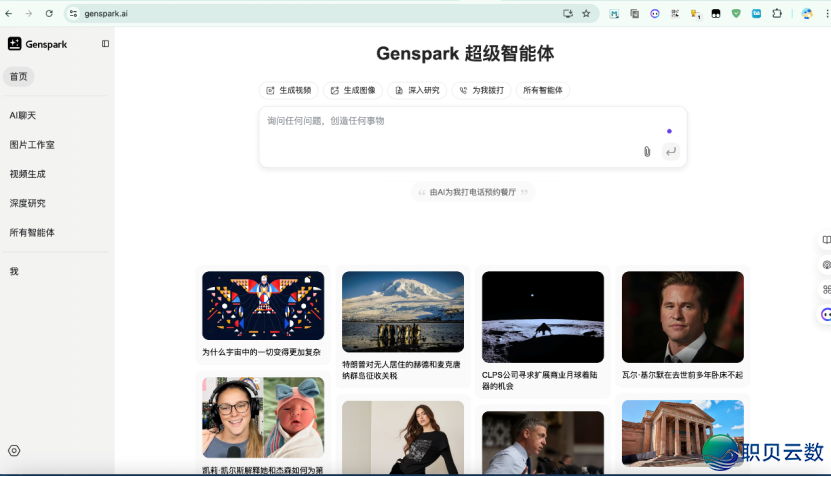This screenshot has width=831, height=477.
Task: Click the 所有智能体 chip above the input
Action: coord(543,90)
